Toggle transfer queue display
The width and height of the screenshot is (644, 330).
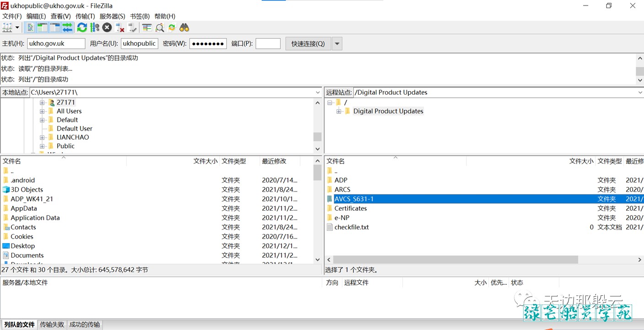tap(67, 28)
